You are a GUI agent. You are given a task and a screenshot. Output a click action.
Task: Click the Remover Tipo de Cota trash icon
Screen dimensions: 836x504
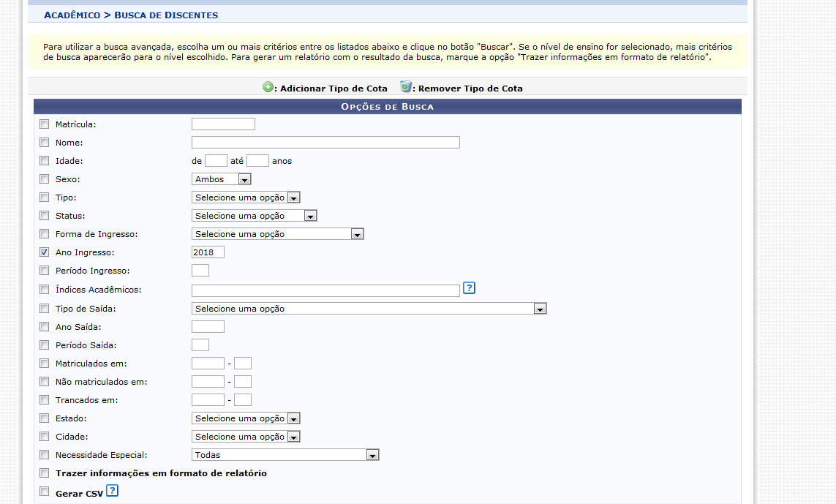click(406, 88)
